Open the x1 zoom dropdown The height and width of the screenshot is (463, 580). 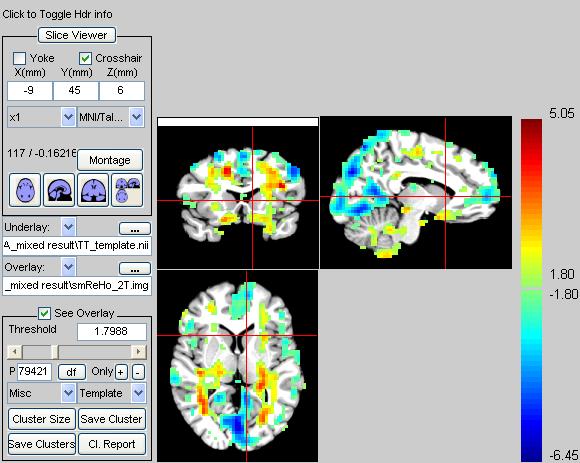(x=42, y=117)
